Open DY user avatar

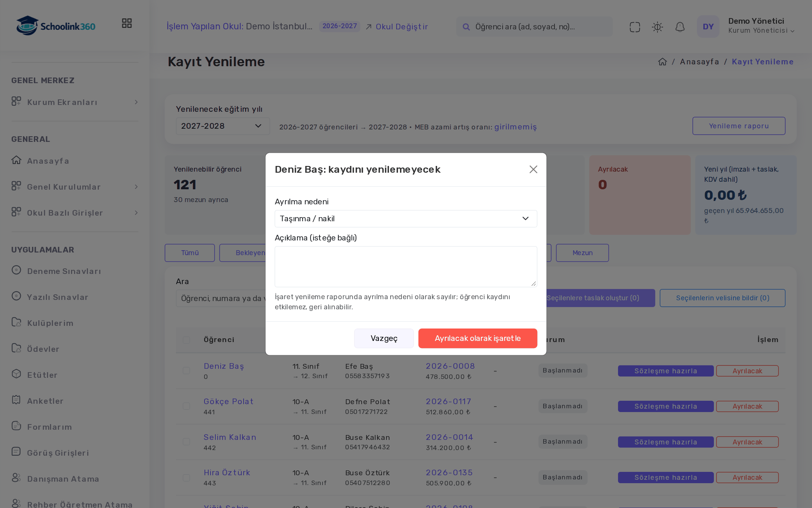click(x=708, y=26)
